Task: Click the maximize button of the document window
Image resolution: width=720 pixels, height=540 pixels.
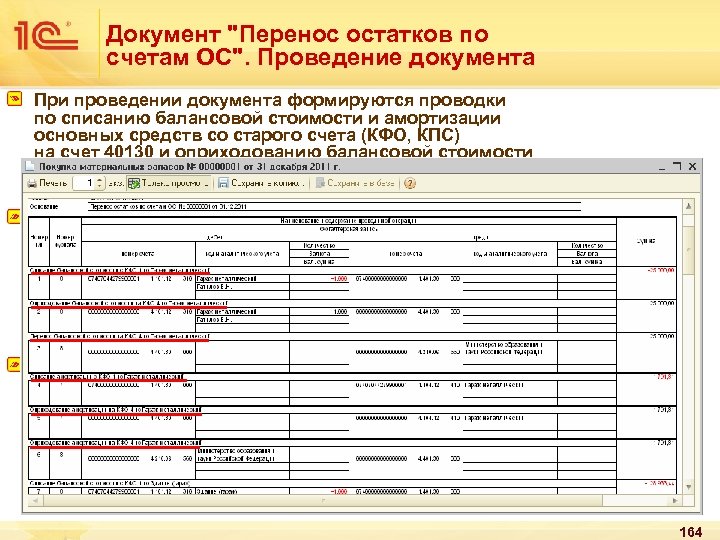Action: 677,166
